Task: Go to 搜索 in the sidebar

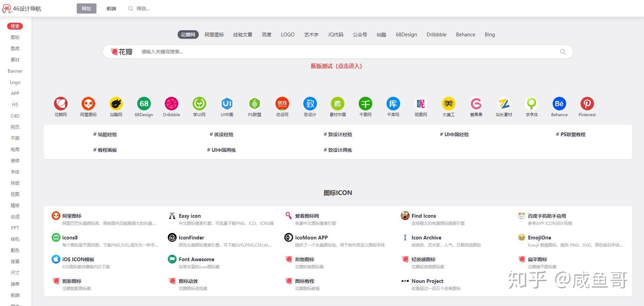Action: (15, 26)
